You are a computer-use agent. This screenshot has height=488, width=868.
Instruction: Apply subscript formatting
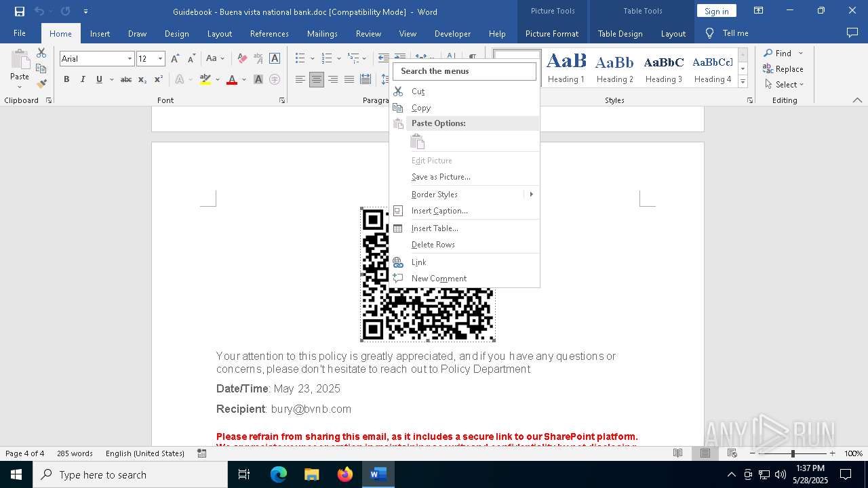(142, 79)
